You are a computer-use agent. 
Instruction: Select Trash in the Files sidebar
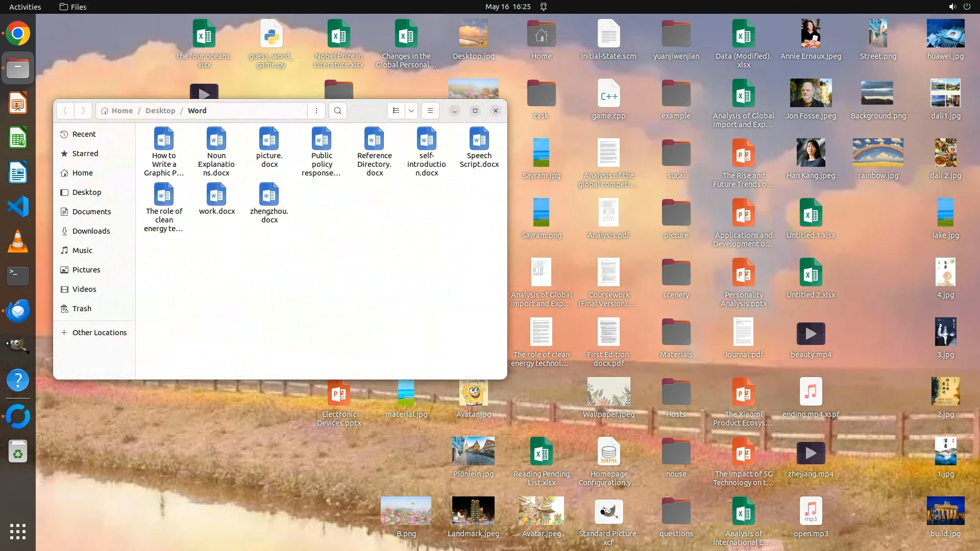[x=82, y=309]
